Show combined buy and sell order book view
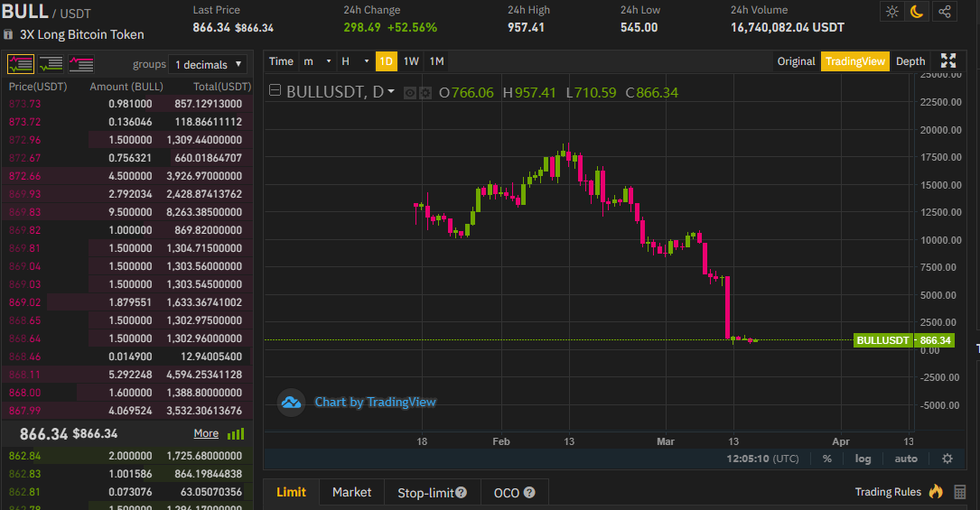This screenshot has height=510, width=980. coord(21,64)
